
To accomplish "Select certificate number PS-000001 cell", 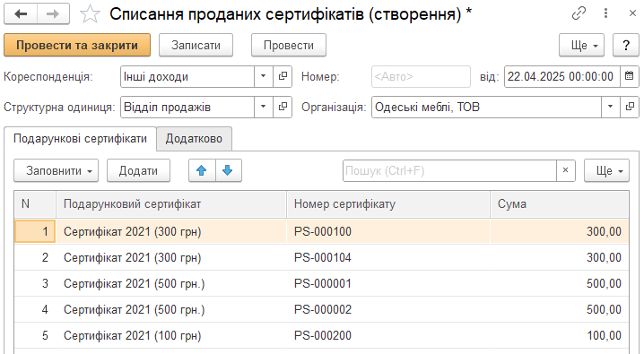I will pos(388,283).
